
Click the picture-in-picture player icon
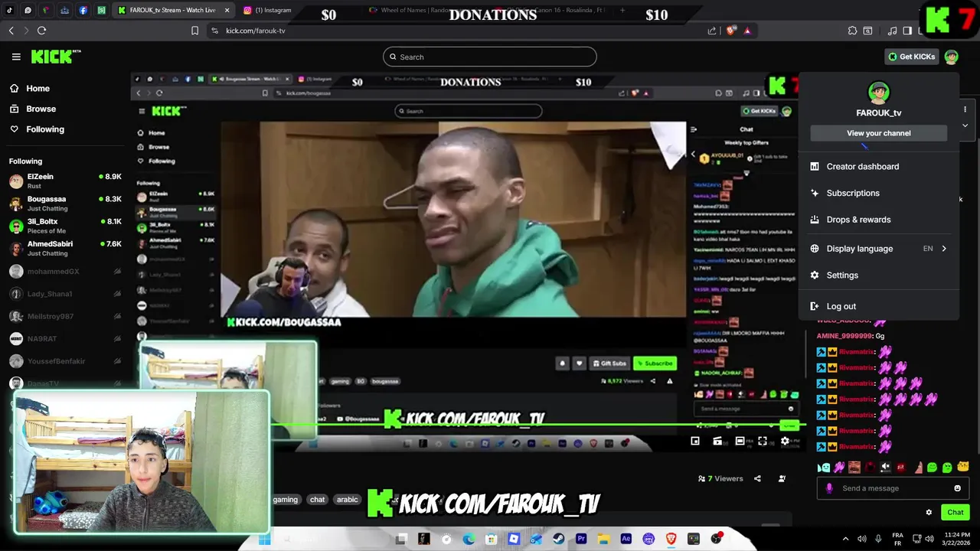pos(695,441)
